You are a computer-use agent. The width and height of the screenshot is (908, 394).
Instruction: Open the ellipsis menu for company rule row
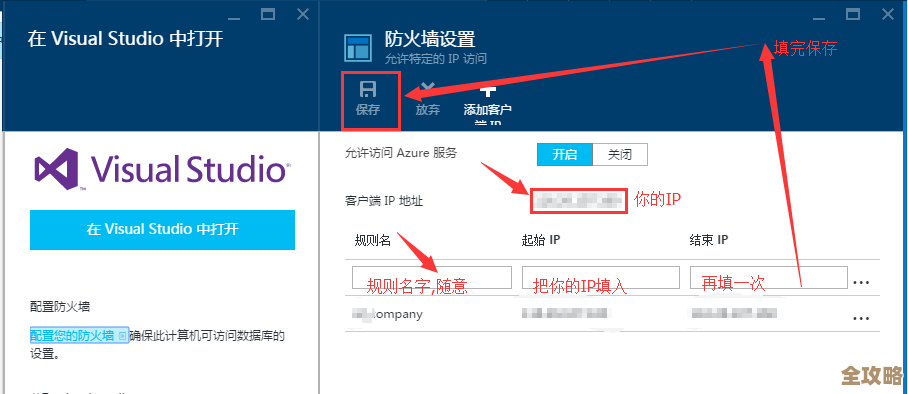coord(861,318)
